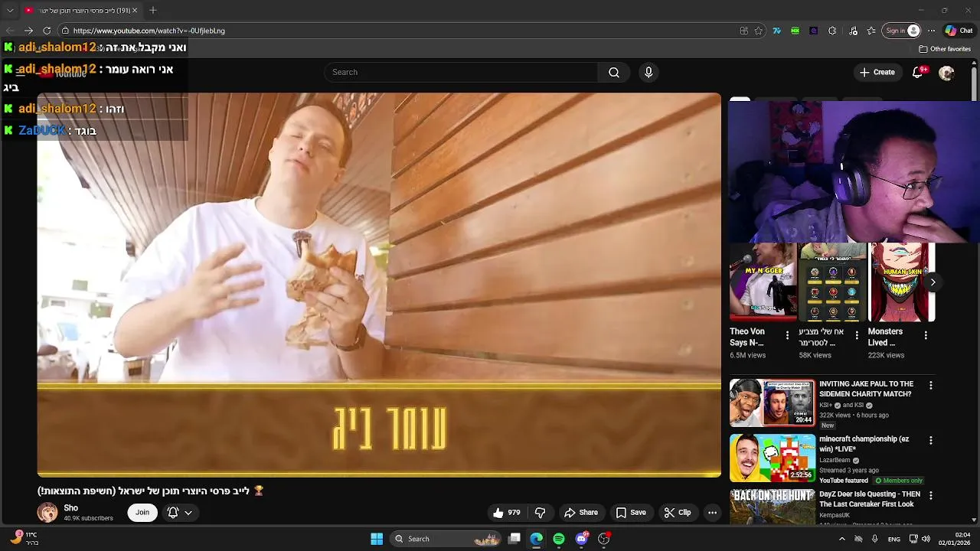The image size is (980, 551).
Task: Like the video with 979 likes
Action: [x=507, y=513]
